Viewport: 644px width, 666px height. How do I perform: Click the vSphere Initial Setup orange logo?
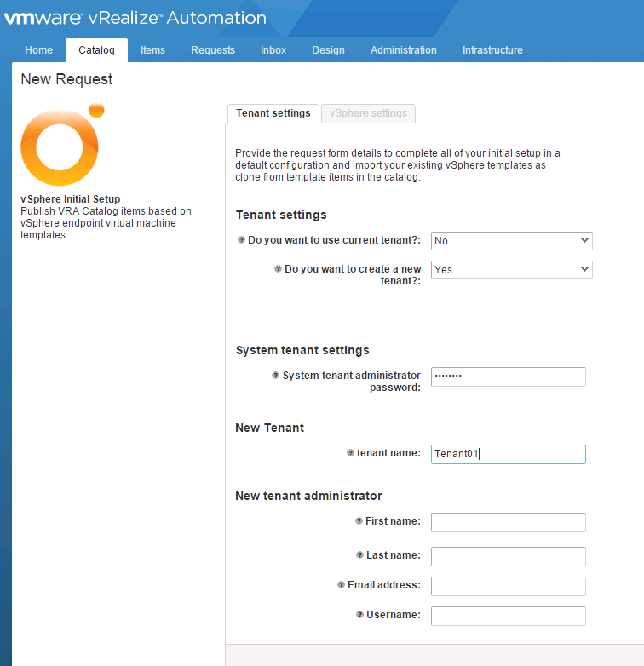[62, 145]
